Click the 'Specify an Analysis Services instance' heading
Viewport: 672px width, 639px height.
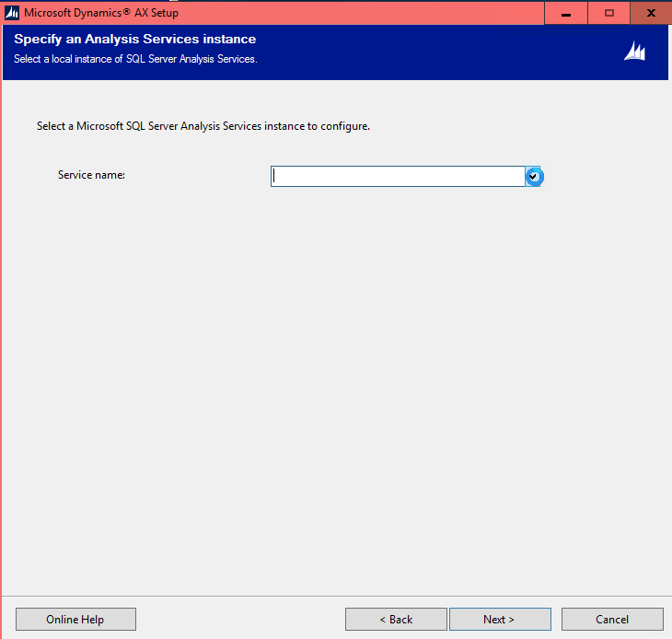pyautogui.click(x=134, y=40)
